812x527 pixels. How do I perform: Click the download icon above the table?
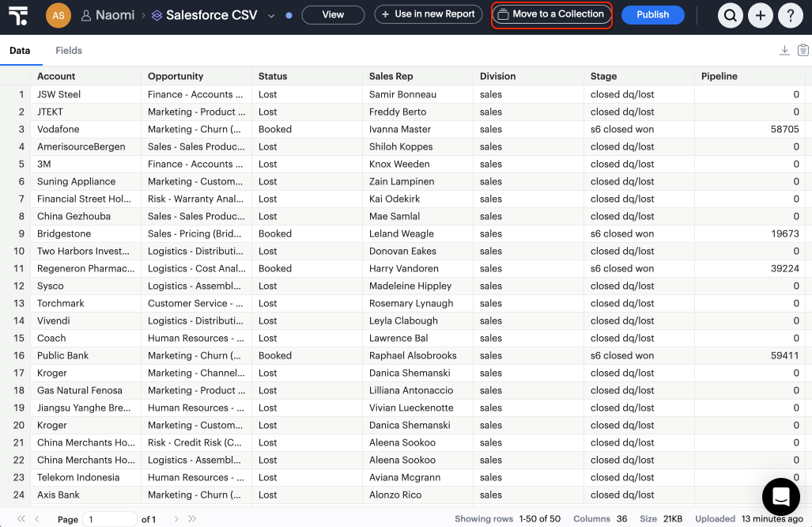pos(784,49)
